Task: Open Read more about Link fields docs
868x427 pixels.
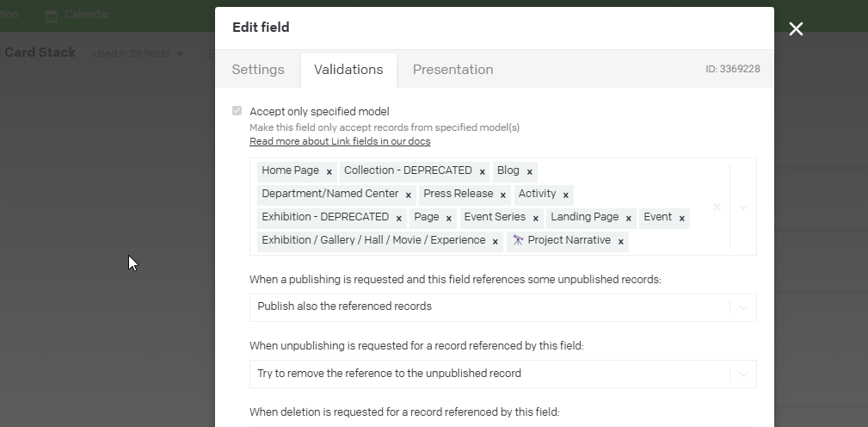Action: 340,141
